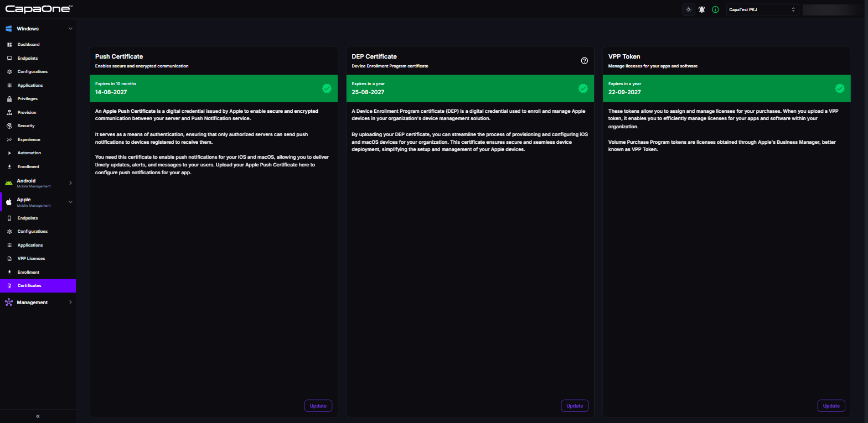Click the Provision icon in sidebar
The height and width of the screenshot is (423, 868).
pos(9,112)
